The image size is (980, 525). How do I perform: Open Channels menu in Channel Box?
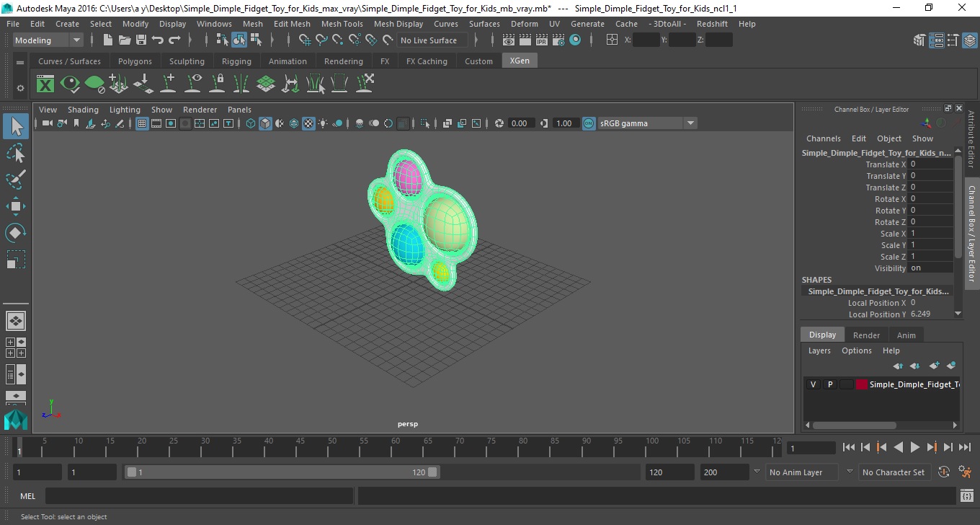823,138
